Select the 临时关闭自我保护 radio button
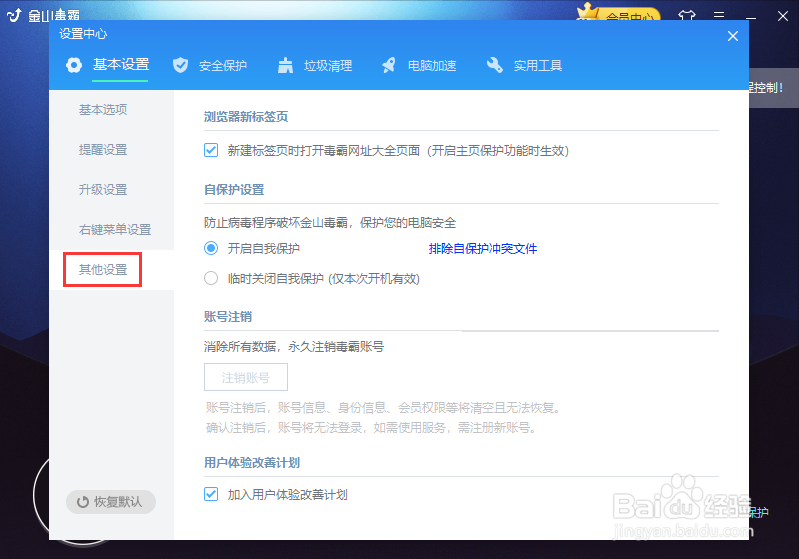The image size is (799, 559). (211, 278)
